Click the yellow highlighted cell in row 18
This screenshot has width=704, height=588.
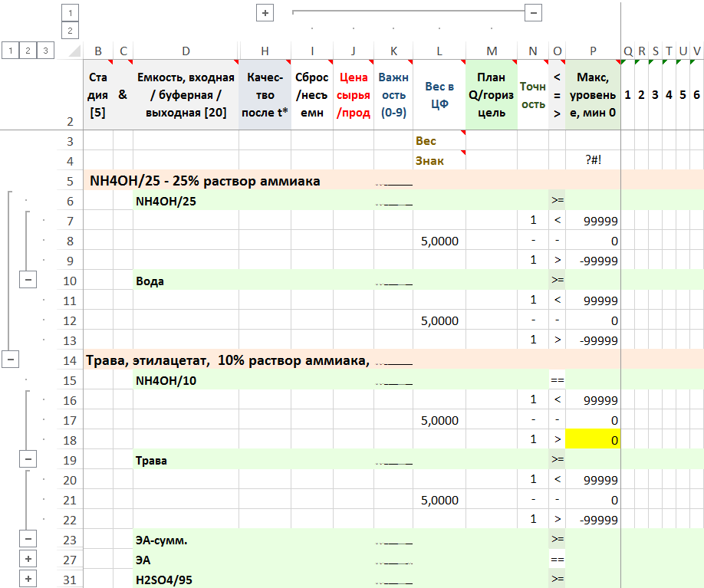(x=593, y=440)
